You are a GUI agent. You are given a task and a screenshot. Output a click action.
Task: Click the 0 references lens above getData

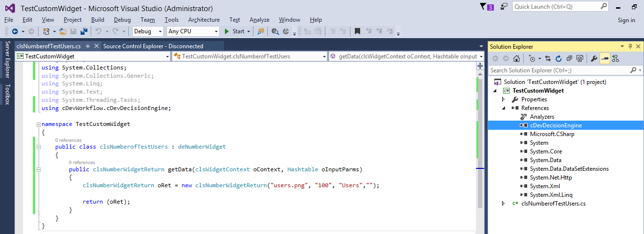pos(82,163)
